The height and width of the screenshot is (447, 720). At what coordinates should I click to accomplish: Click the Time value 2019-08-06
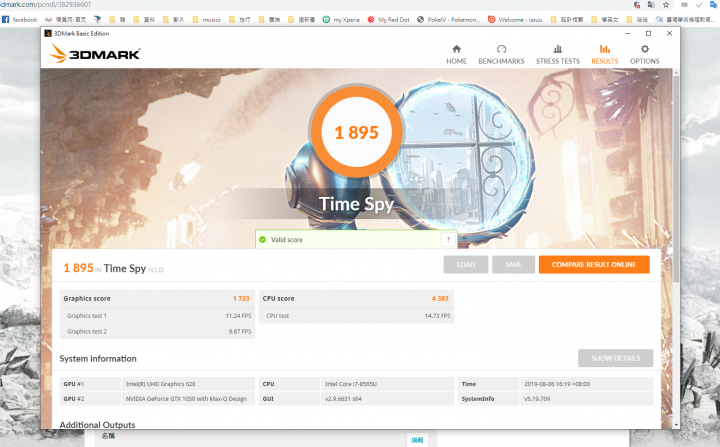point(557,384)
